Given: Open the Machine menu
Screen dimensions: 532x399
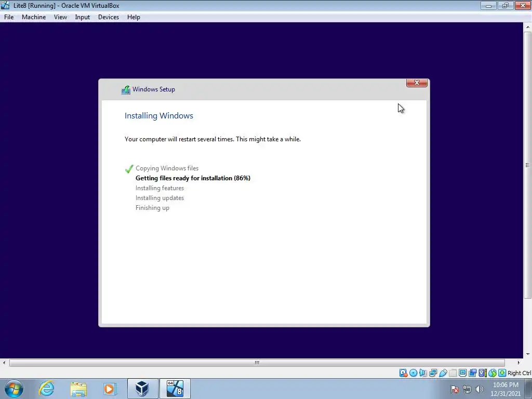Looking at the screenshot, I should point(34,17).
